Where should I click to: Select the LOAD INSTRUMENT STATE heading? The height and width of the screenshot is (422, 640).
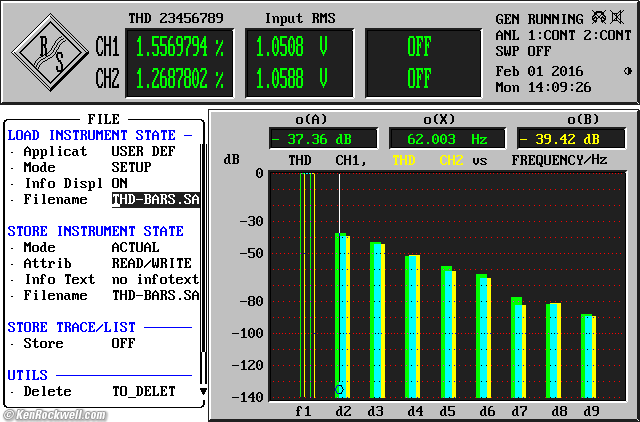(x=91, y=135)
